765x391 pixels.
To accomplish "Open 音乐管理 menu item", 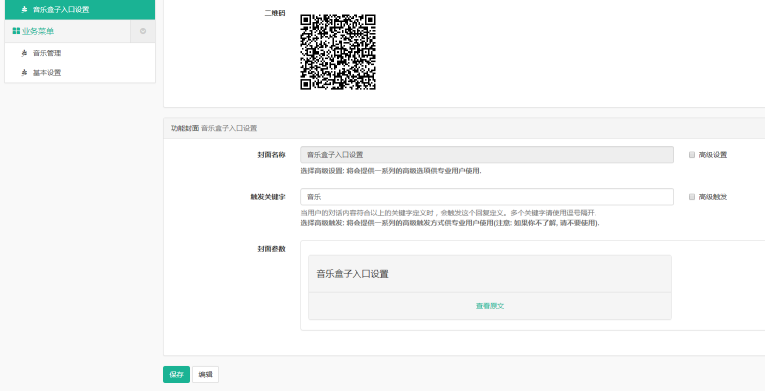I will coord(47,53).
